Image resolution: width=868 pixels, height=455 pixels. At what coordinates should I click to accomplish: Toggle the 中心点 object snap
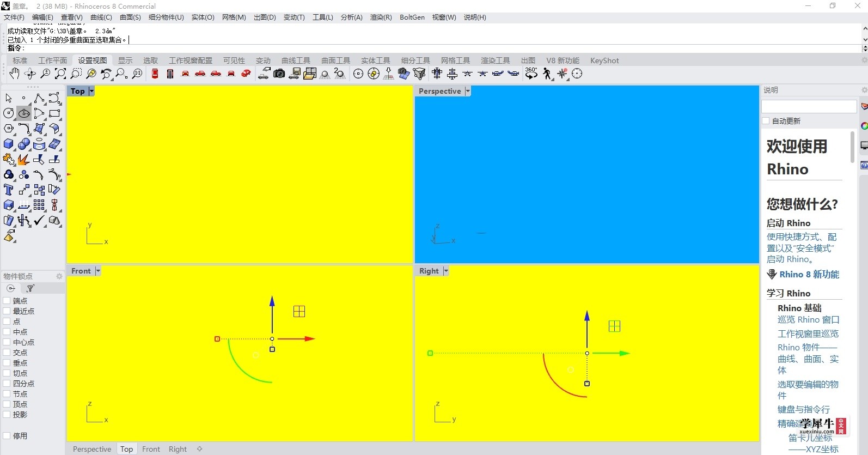pyautogui.click(x=7, y=342)
